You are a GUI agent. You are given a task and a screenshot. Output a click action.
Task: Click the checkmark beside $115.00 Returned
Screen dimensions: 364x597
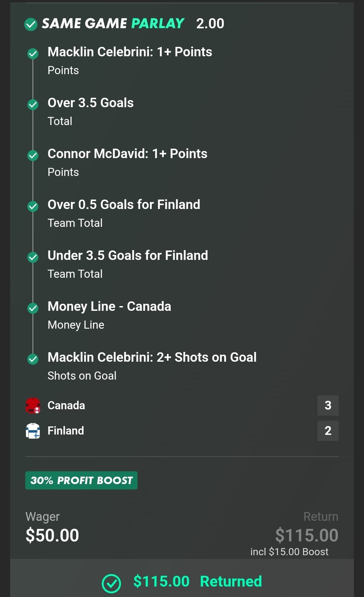point(111,583)
